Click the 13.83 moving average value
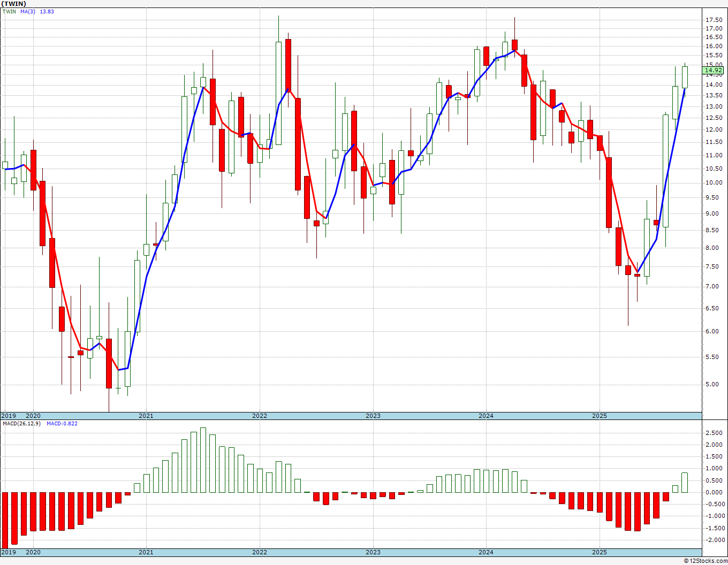This screenshot has width=728, height=565. pyautogui.click(x=47, y=11)
